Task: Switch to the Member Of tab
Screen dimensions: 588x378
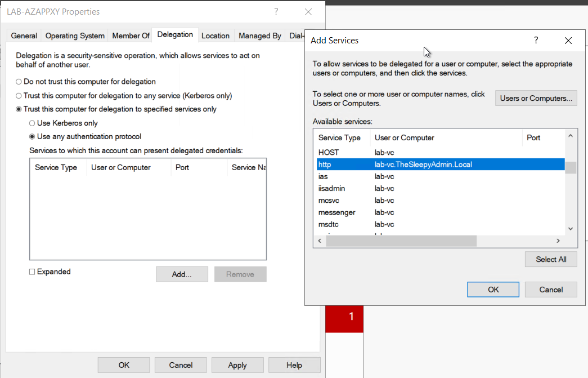Action: (x=130, y=35)
